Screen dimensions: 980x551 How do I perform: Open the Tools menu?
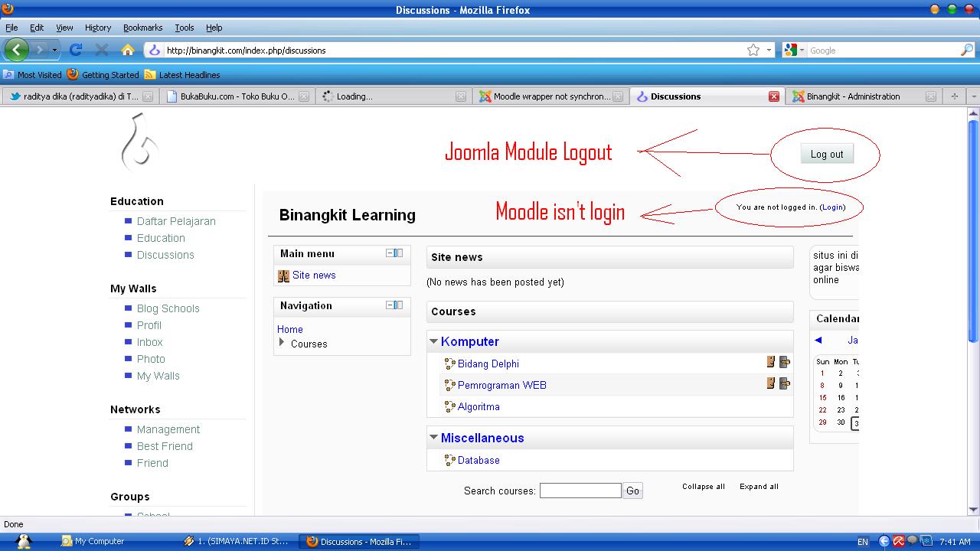185,28
